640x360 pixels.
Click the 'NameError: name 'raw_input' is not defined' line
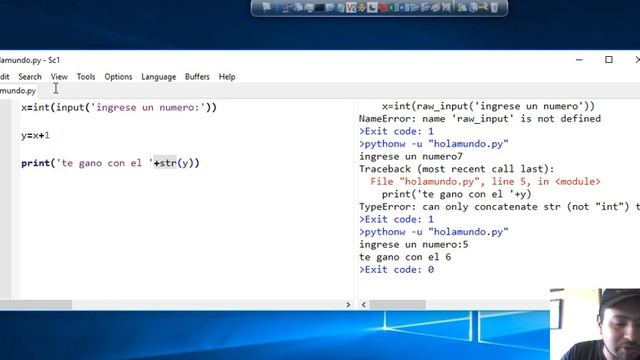pyautogui.click(x=480, y=119)
